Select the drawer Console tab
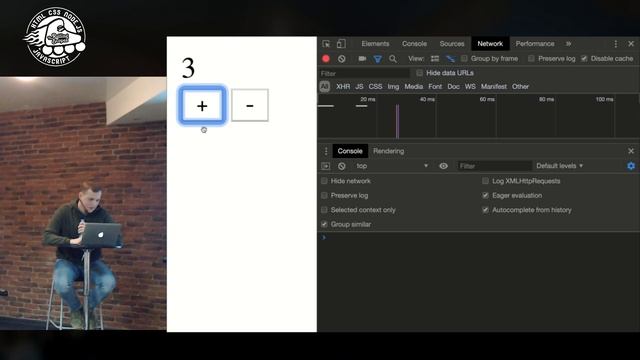Screen dimensions: 640x360 [350, 151]
